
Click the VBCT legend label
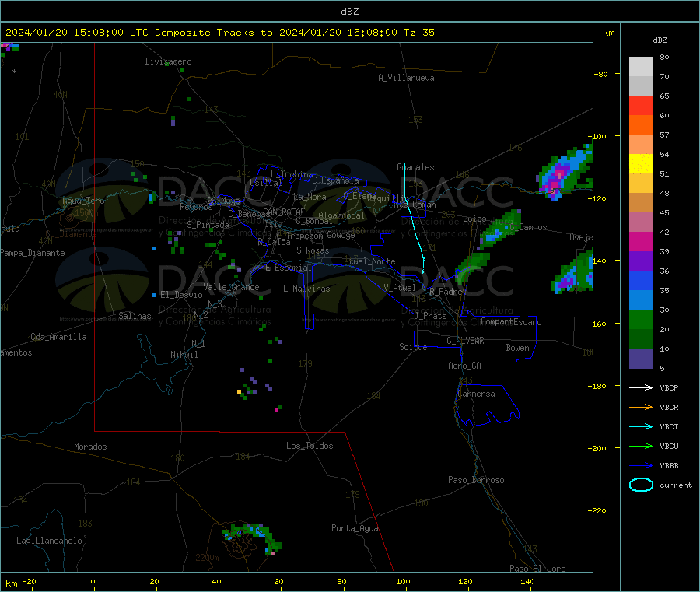pyautogui.click(x=669, y=427)
